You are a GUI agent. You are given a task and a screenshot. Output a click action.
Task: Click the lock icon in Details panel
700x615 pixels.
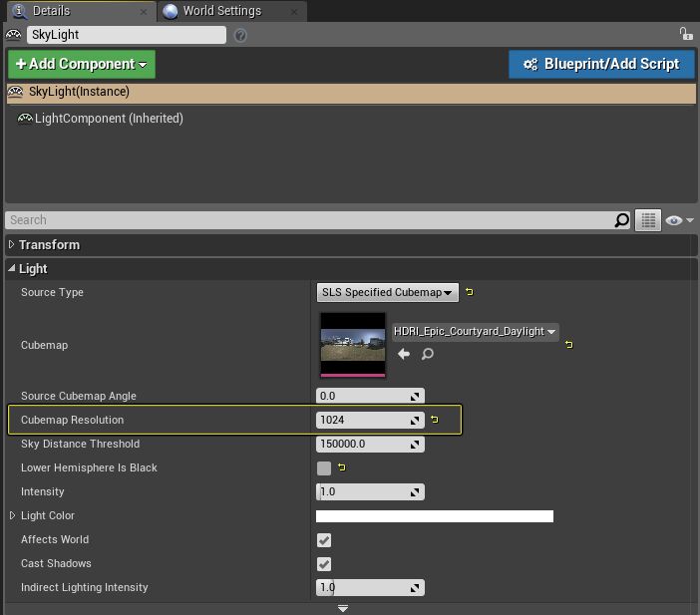coord(685,34)
